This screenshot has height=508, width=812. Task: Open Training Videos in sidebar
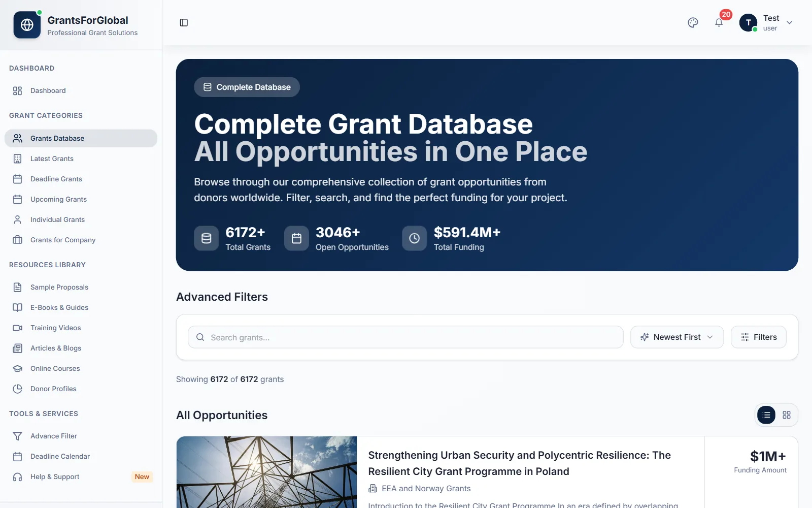pos(81,328)
